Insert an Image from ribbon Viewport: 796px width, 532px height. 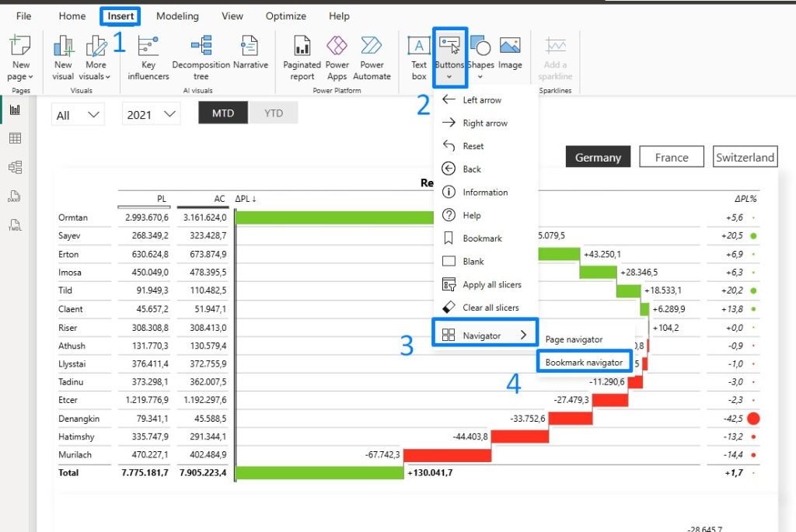(x=510, y=53)
